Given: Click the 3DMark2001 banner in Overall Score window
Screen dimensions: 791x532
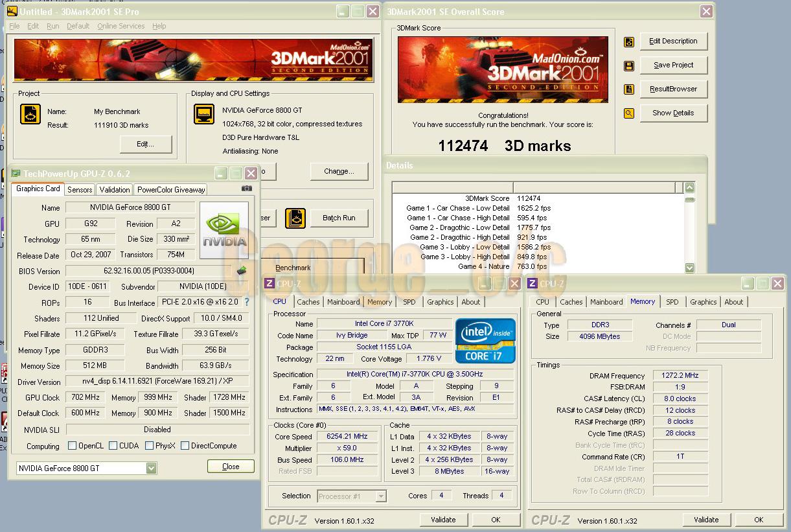Looking at the screenshot, I should tap(503, 69).
